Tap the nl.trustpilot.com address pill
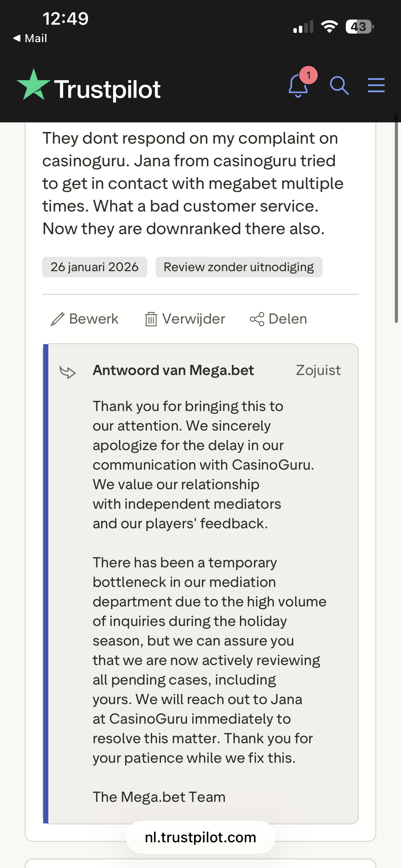This screenshot has height=868, width=401. coord(200,837)
